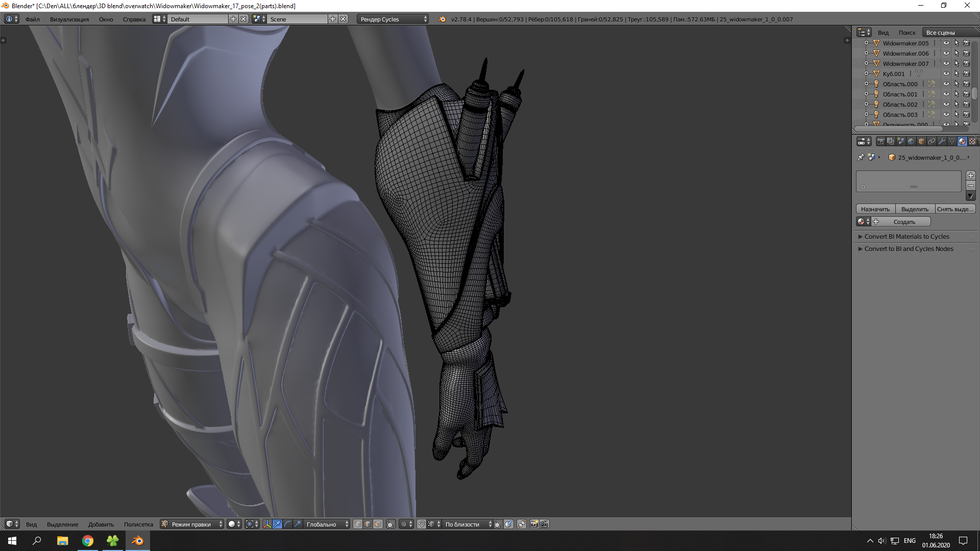Click the outliner vertical scrollbar
The width and height of the screenshot is (980, 551).
(x=974, y=94)
